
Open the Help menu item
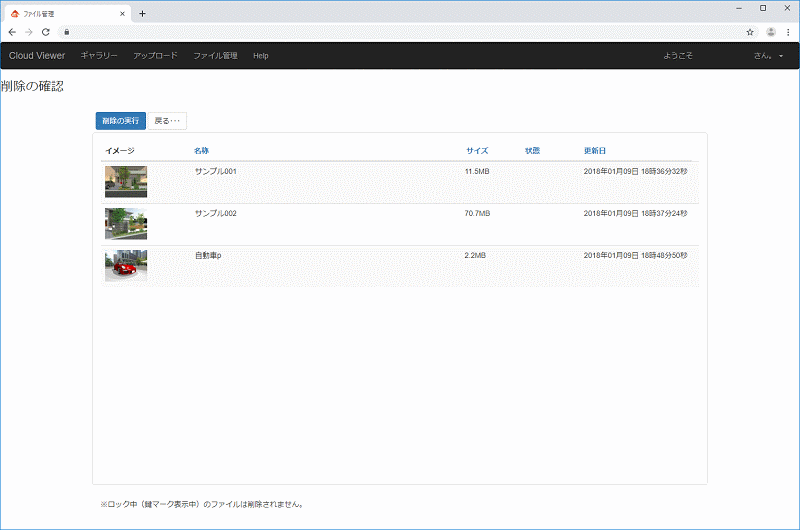(x=261, y=56)
